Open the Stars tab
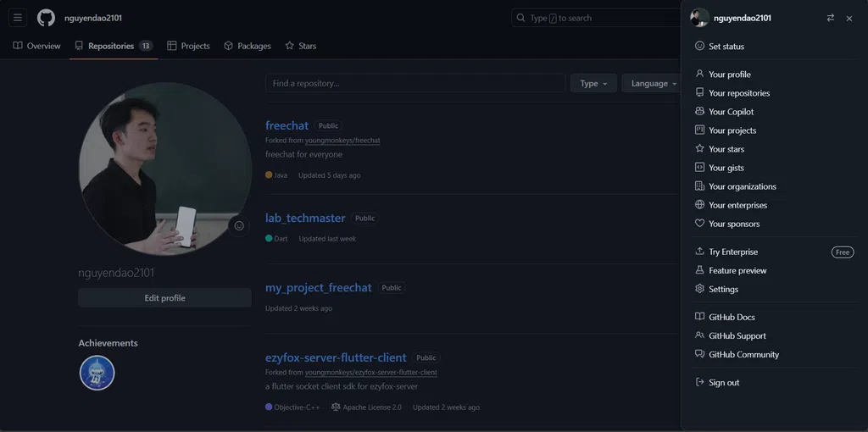Screen dimensions: 868x432 [x=301, y=46]
